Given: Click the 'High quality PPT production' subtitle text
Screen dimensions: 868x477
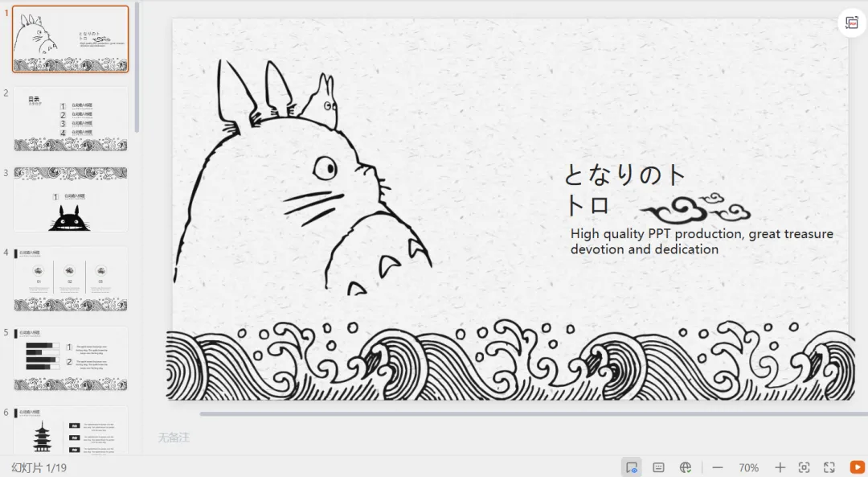Looking at the screenshot, I should (702, 241).
